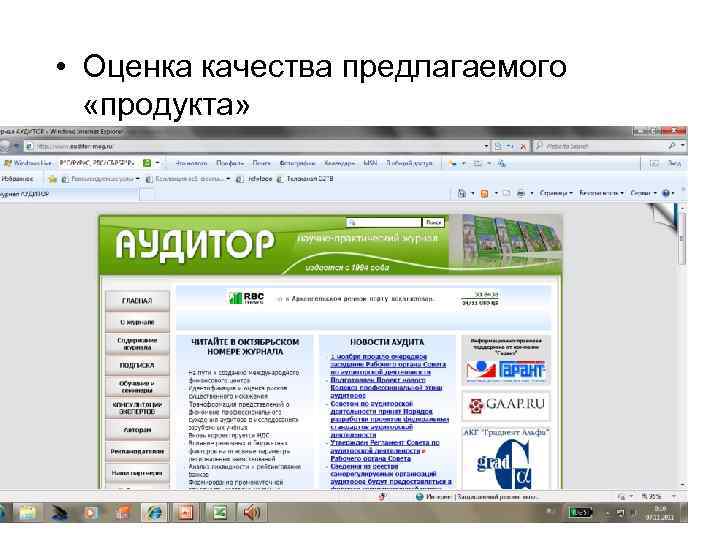This screenshot has width=720, height=540.
Task: Click the red stop loading icon
Action: 523,146
